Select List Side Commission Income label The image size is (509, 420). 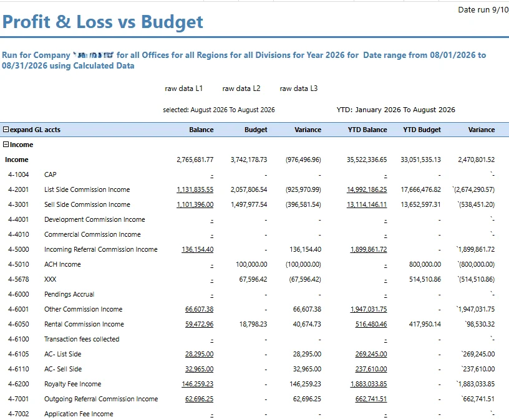87,189
